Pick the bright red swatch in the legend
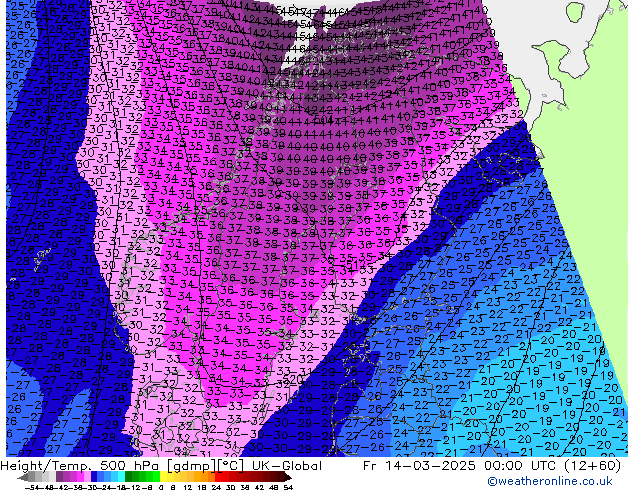This screenshot has width=634, height=490. point(218,477)
